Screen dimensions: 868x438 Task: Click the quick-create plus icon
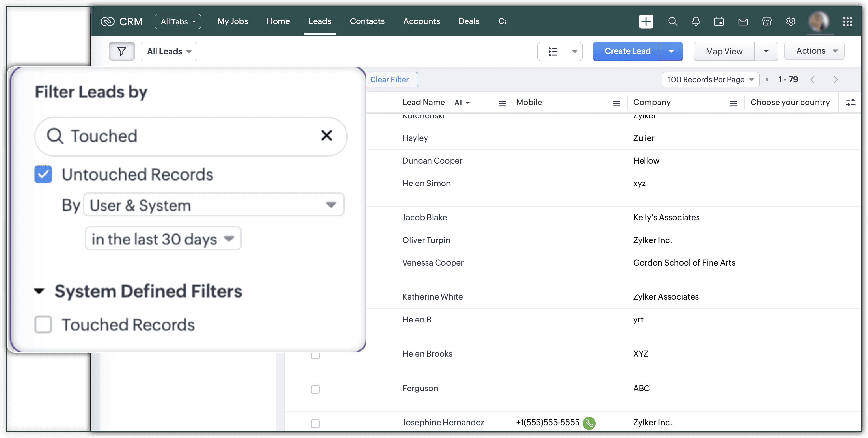point(646,21)
